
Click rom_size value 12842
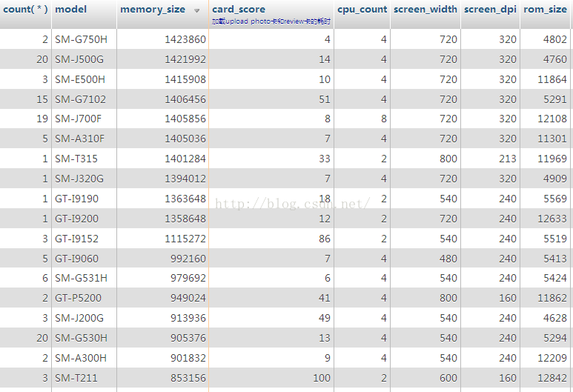click(x=552, y=378)
